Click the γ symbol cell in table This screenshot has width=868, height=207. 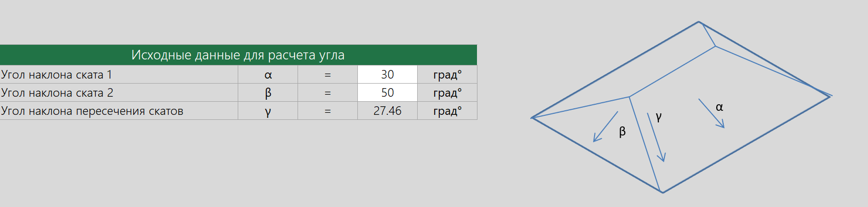tap(268, 111)
